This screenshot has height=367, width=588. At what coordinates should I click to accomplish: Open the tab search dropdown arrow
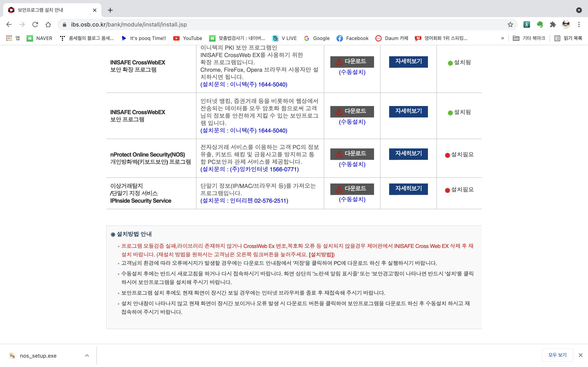[579, 10]
